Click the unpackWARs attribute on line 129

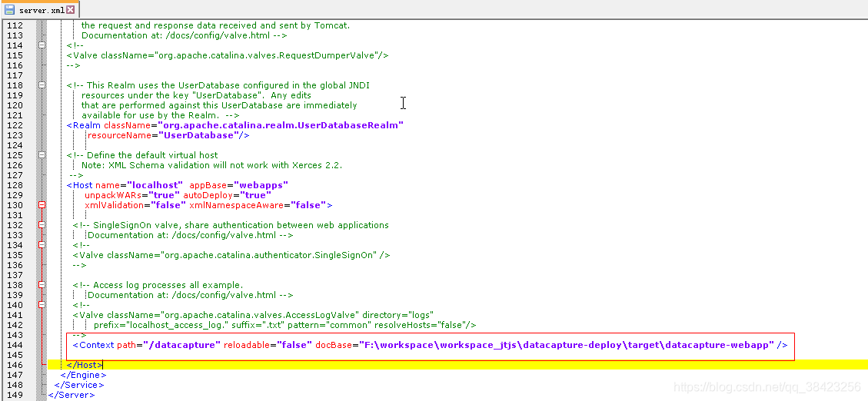pos(114,194)
